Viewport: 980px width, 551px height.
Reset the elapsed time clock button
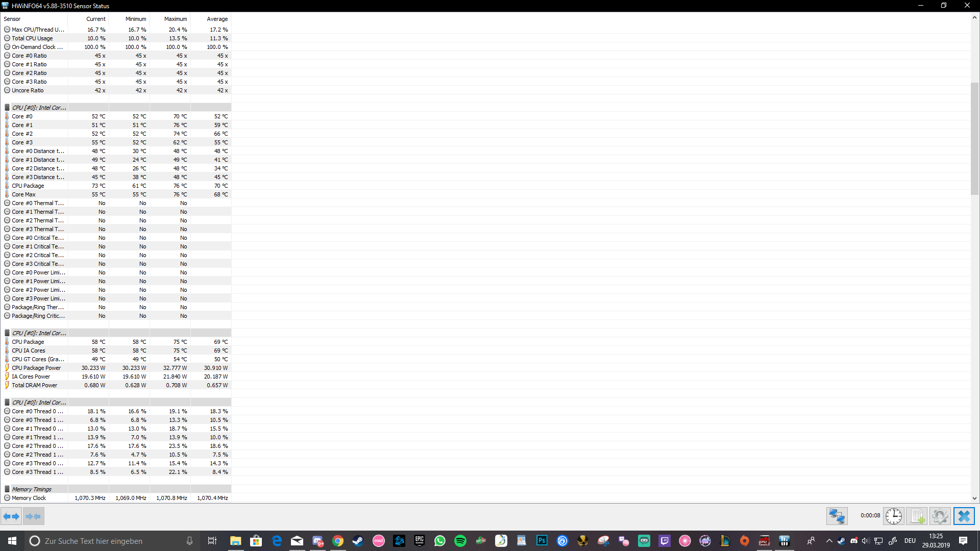[x=893, y=516]
